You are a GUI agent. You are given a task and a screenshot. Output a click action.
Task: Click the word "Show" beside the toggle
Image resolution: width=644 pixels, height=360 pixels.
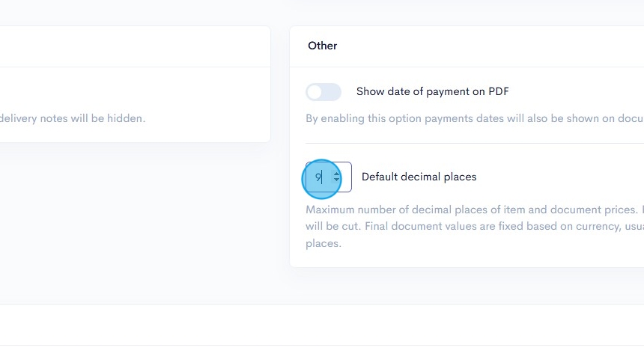[x=370, y=92]
